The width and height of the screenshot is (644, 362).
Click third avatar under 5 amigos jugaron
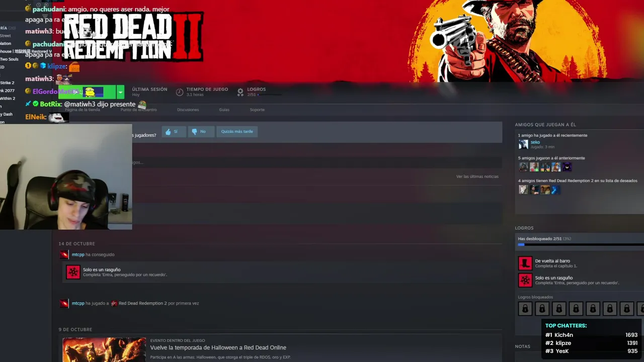[x=545, y=167]
